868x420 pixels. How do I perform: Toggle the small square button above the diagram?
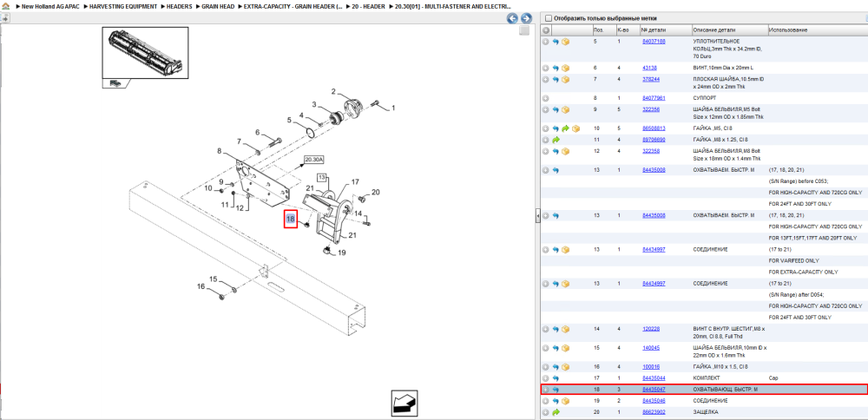(523, 31)
